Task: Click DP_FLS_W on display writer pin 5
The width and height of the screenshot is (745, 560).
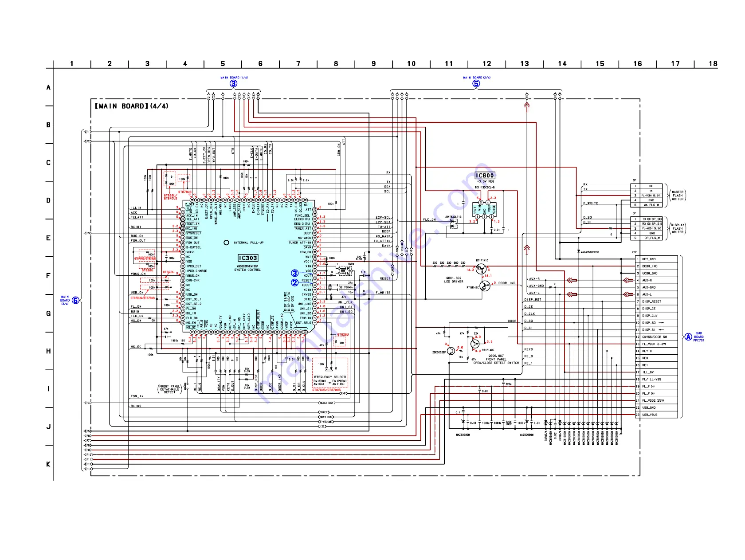Action: (652, 238)
